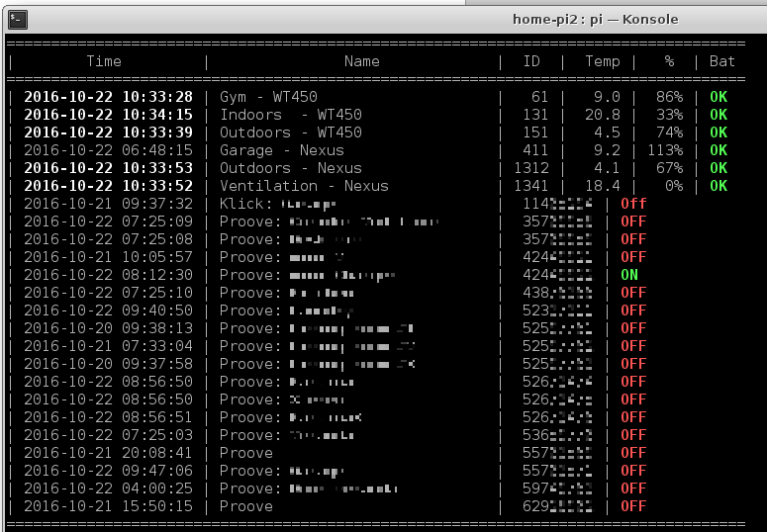Click the 'Name' column header
This screenshot has height=532, width=767.
tap(361, 61)
